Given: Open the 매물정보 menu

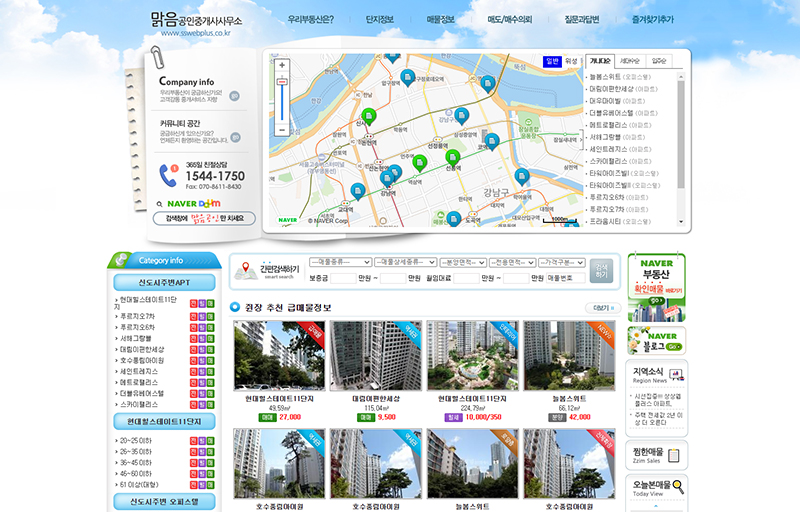Looking at the screenshot, I should point(440,19).
